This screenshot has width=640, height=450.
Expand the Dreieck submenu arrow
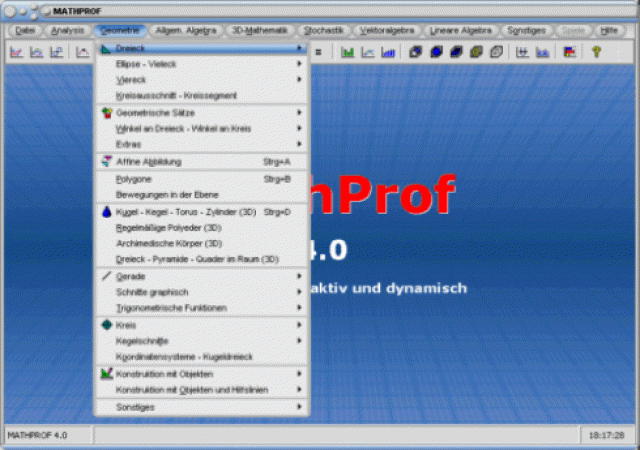point(299,48)
